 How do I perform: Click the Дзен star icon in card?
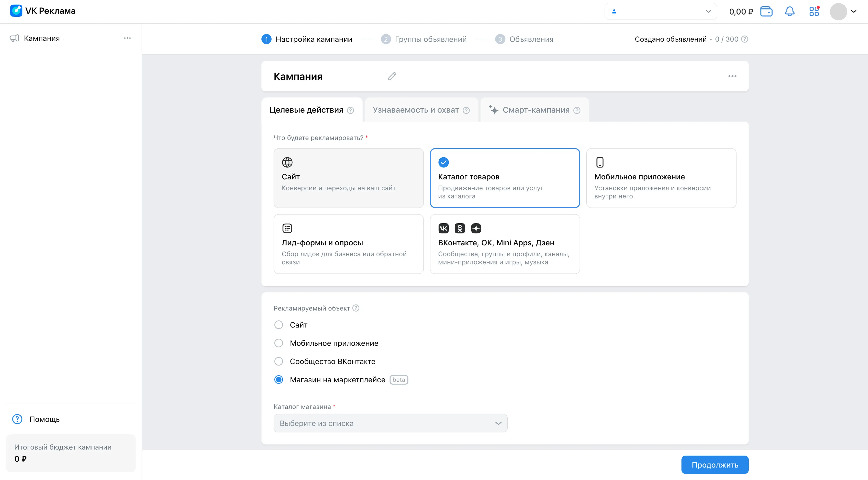476,228
